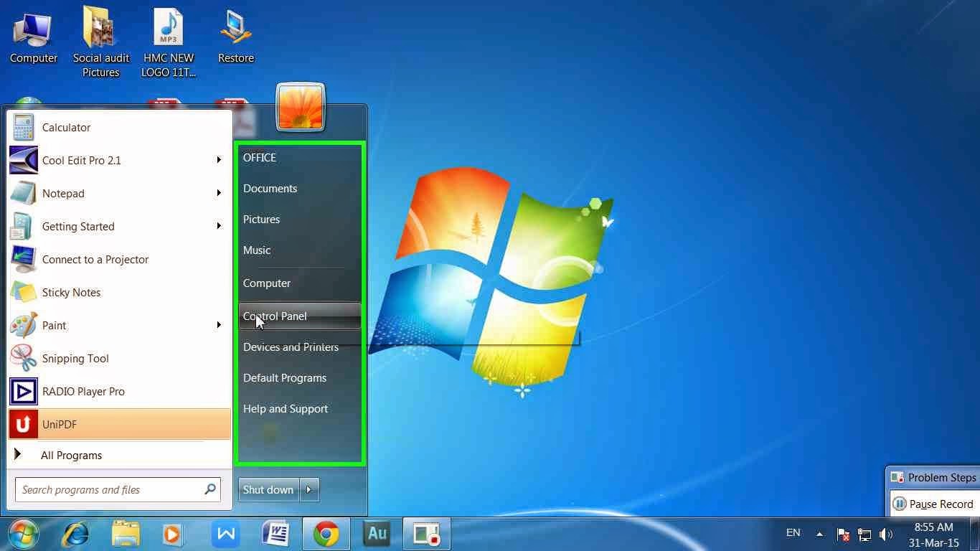Click the Shut down button
The height and width of the screenshot is (551, 980).
click(x=269, y=490)
